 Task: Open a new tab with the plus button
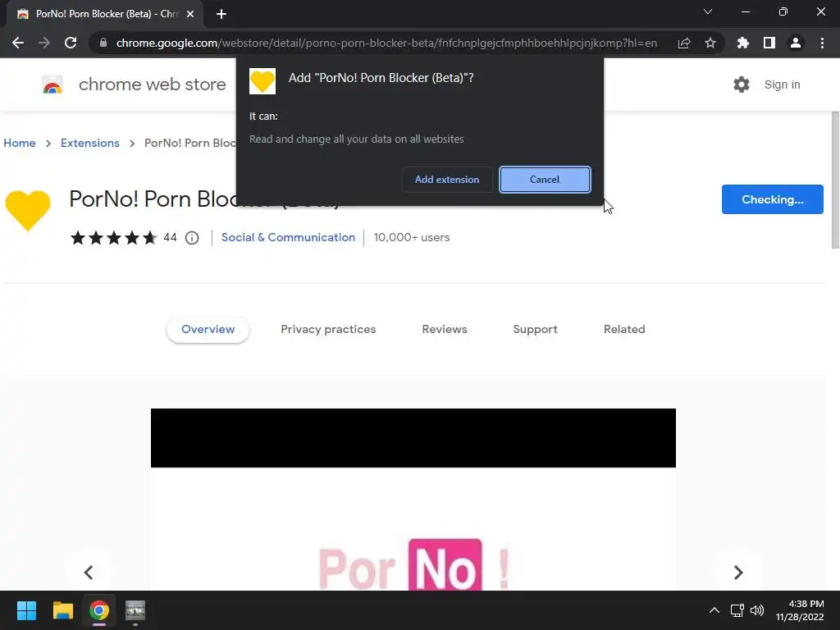pyautogui.click(x=221, y=14)
